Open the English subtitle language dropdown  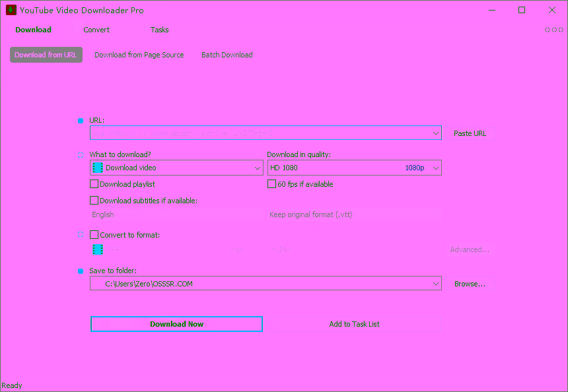pyautogui.click(x=176, y=214)
